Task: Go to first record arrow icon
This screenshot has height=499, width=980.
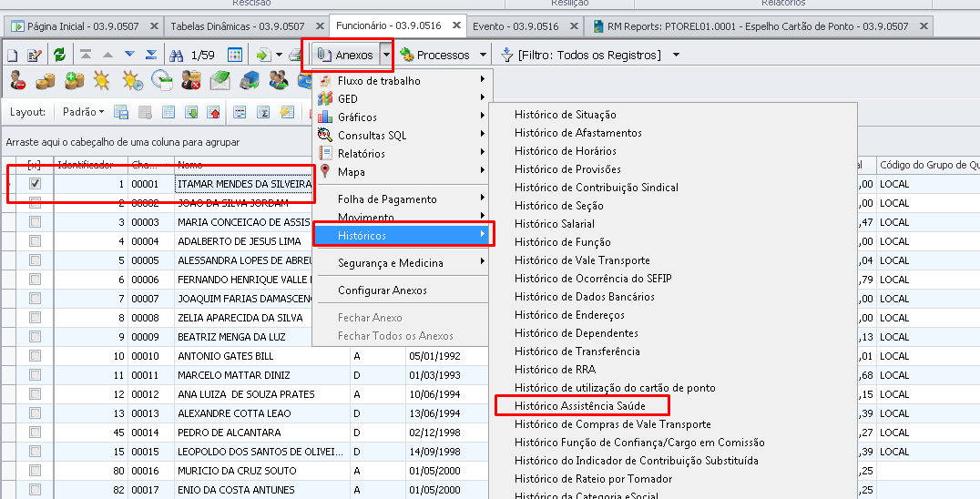Action: click(x=86, y=55)
